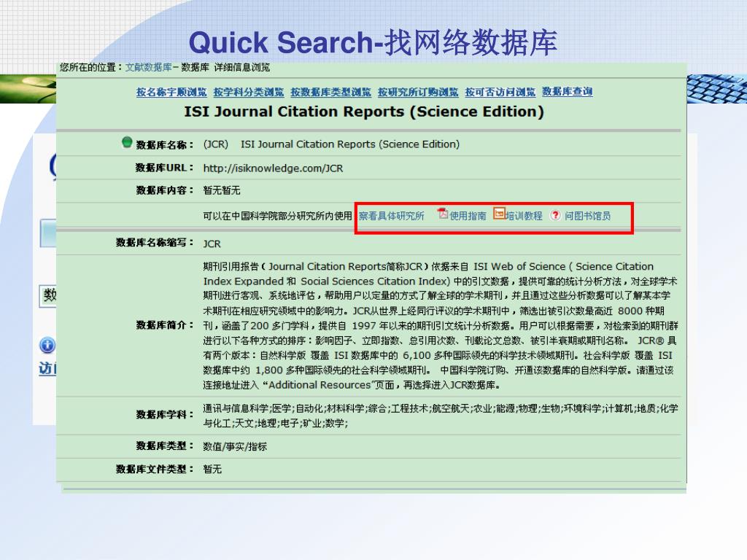
Task: Click 问图书馆员 link
Action: 587,216
